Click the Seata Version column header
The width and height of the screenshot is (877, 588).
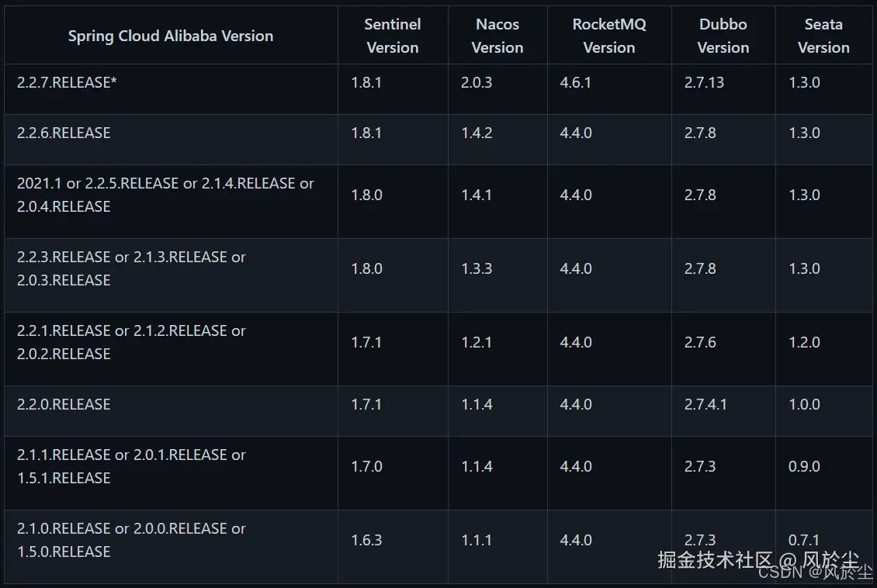pyautogui.click(x=823, y=36)
